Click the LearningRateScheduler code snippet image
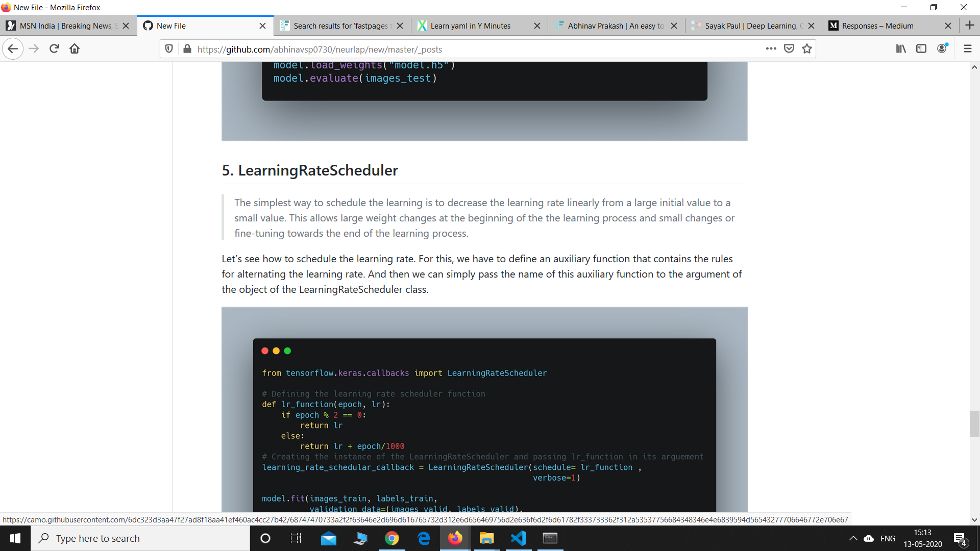The height and width of the screenshot is (551, 980). click(x=484, y=423)
